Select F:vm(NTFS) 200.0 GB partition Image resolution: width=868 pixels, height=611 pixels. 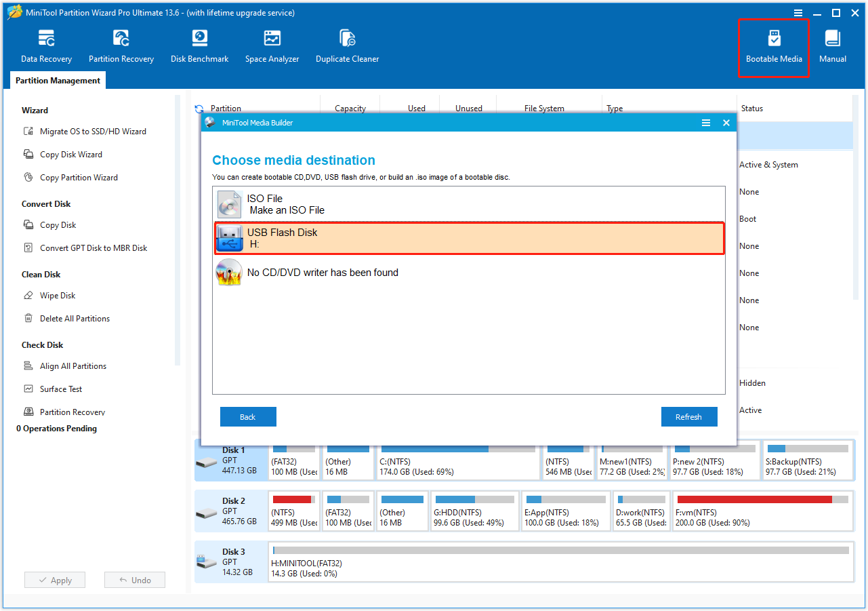pos(763,511)
